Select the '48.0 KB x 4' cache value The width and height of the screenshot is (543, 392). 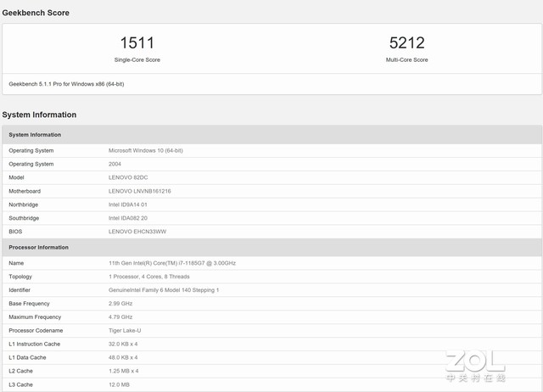click(x=123, y=358)
